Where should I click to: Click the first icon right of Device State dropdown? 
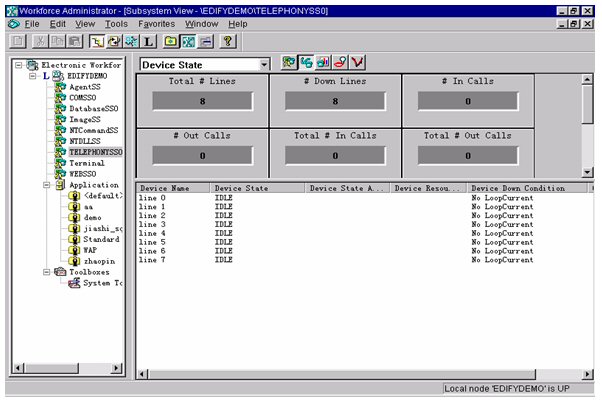point(288,63)
